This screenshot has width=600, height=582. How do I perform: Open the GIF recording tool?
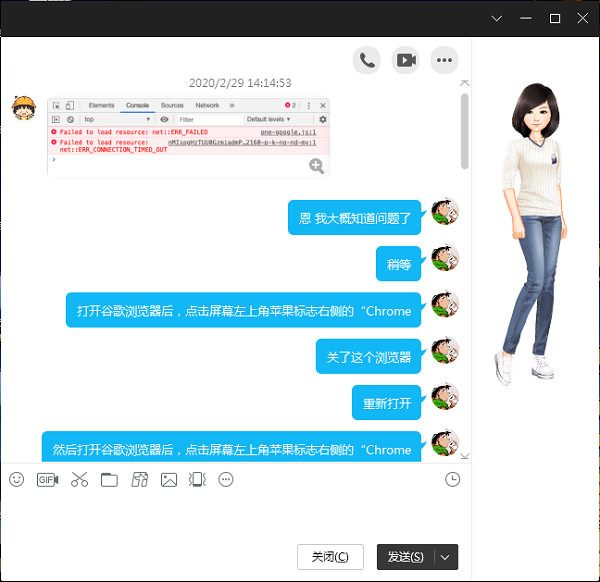47,479
